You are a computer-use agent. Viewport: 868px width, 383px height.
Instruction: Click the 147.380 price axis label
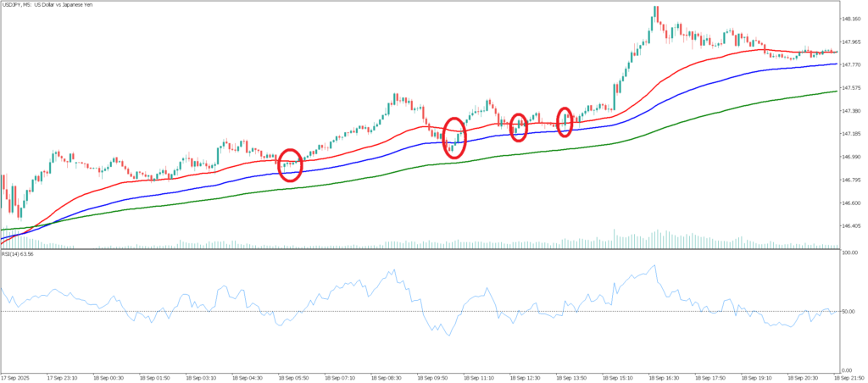[x=850, y=111]
